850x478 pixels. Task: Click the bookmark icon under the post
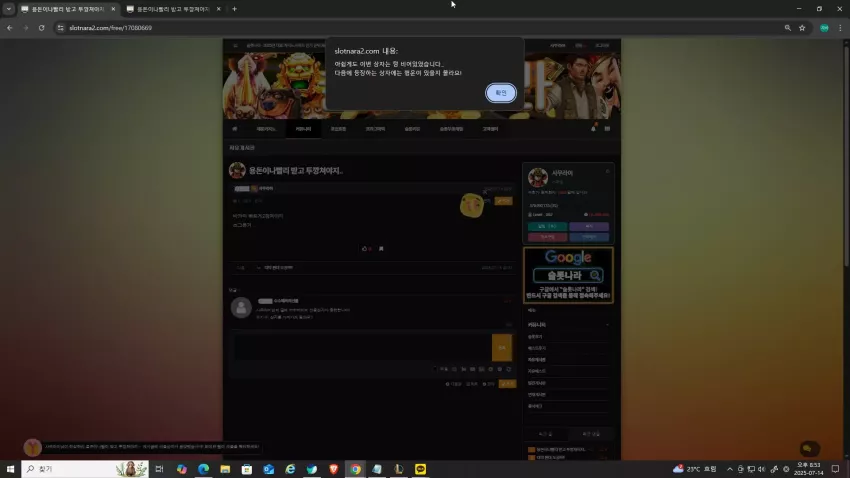pos(381,249)
